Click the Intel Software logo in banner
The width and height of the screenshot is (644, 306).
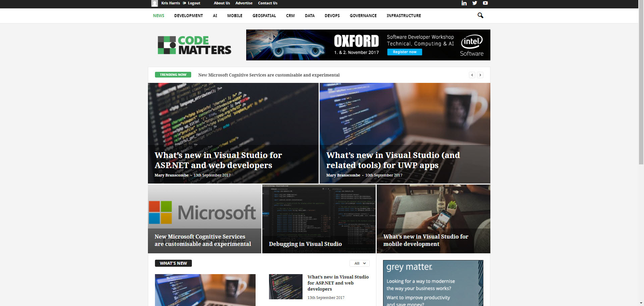tap(472, 45)
